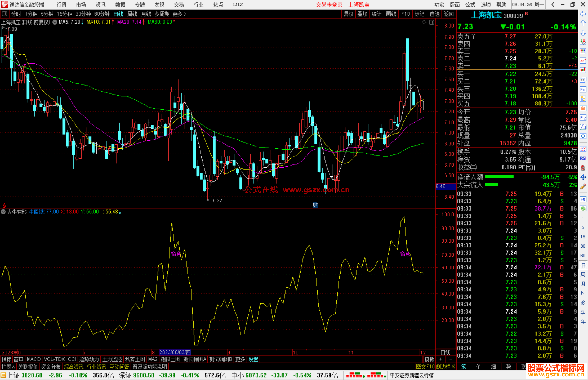Select the pencil drawing tool icon
Image resolution: width=588 pixels, height=380 pixels.
coord(583,187)
